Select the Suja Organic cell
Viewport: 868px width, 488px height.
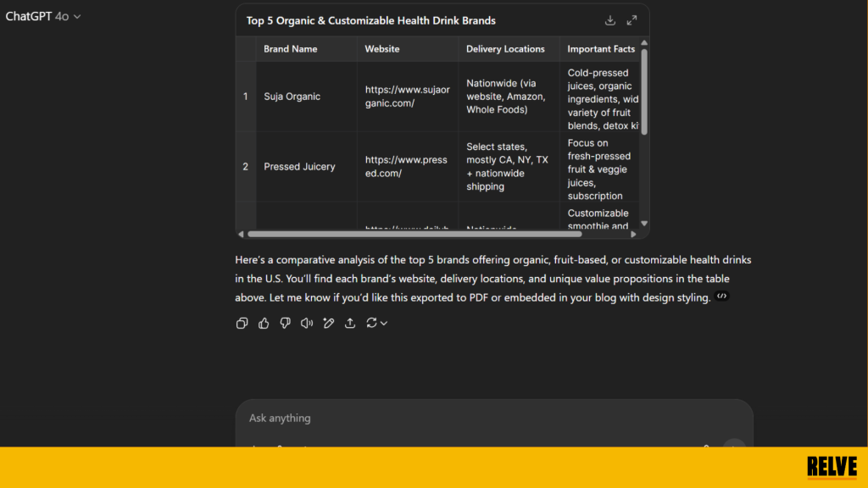[307, 97]
